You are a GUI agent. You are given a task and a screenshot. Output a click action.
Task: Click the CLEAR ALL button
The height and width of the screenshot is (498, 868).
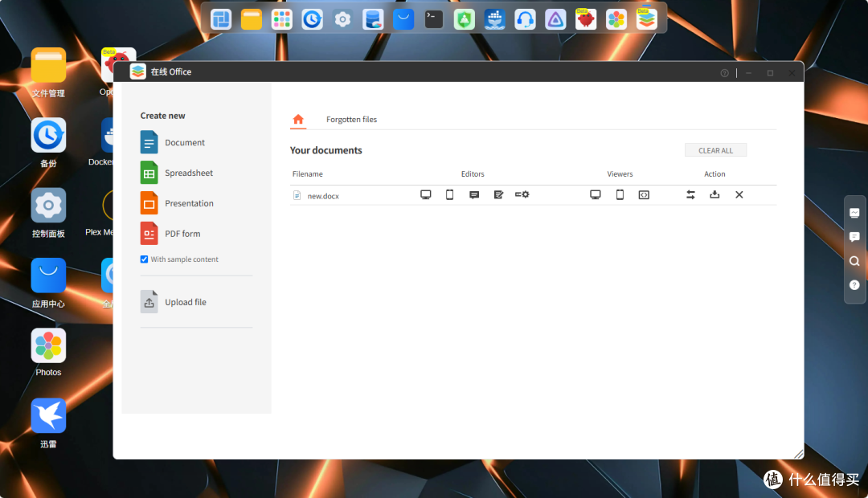pyautogui.click(x=715, y=150)
